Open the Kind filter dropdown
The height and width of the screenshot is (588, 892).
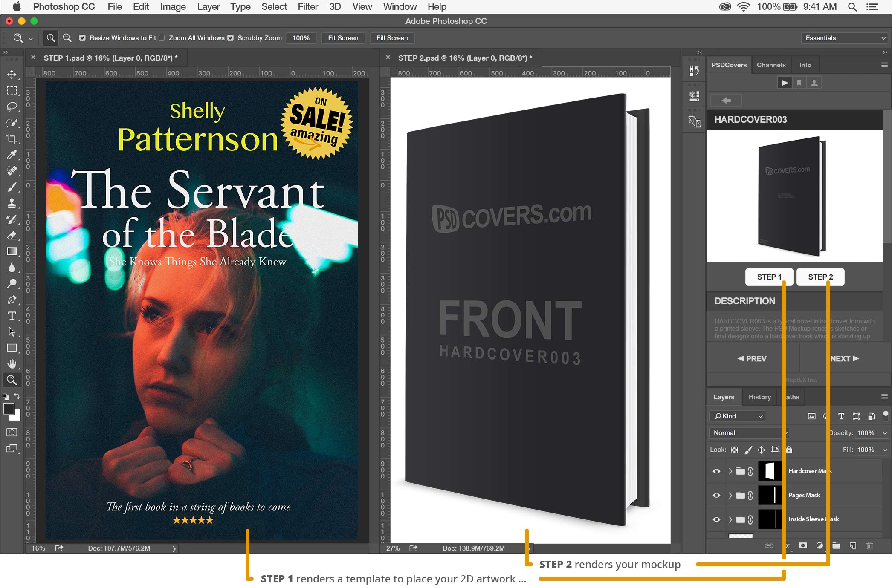737,416
